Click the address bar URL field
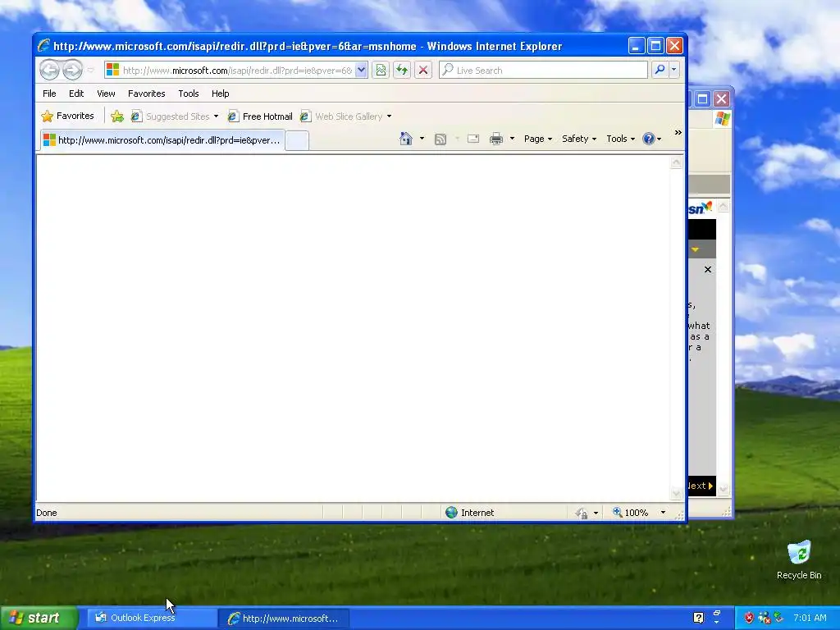Image resolution: width=840 pixels, height=630 pixels. 230,71
